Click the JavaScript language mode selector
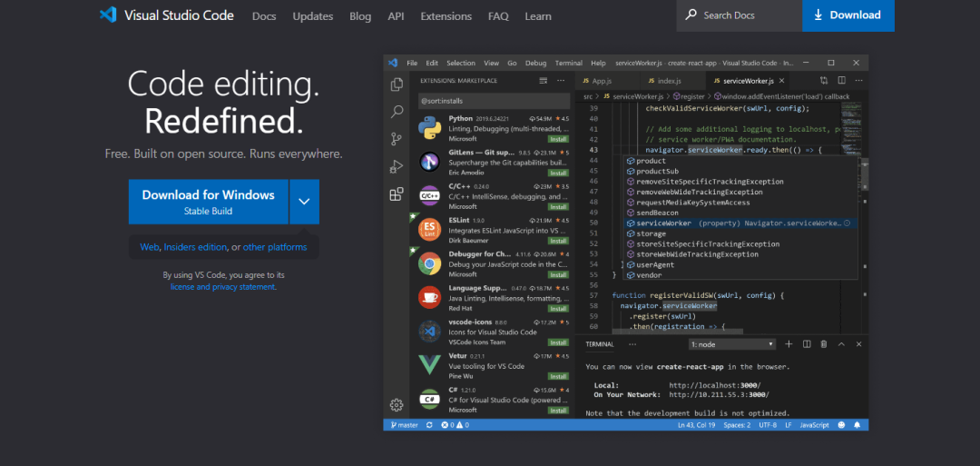Screen dimensions: 980x466 tap(814, 425)
